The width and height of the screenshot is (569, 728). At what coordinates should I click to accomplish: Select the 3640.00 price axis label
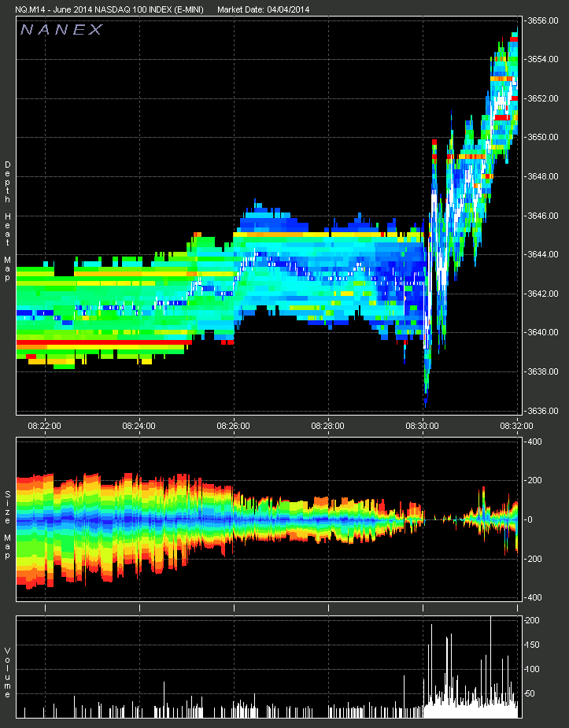point(542,332)
